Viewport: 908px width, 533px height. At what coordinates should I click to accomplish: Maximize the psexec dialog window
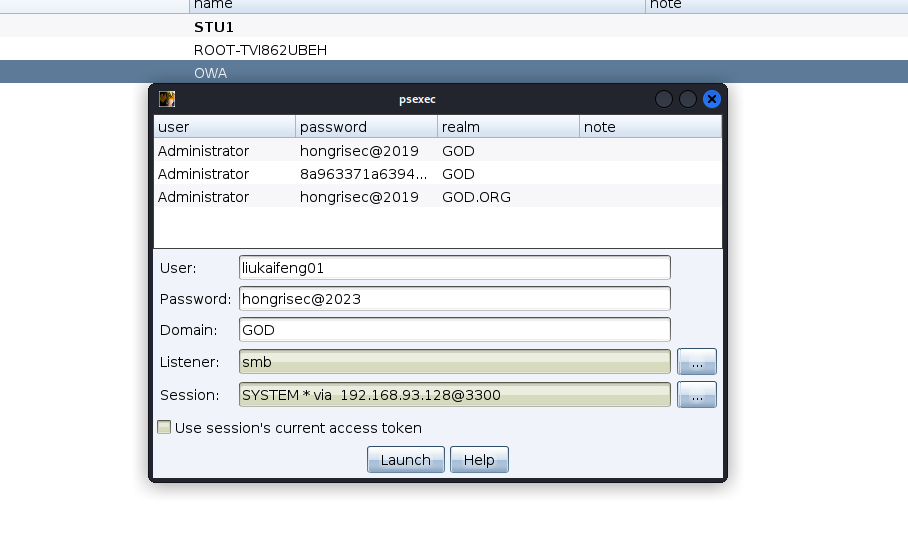[687, 99]
